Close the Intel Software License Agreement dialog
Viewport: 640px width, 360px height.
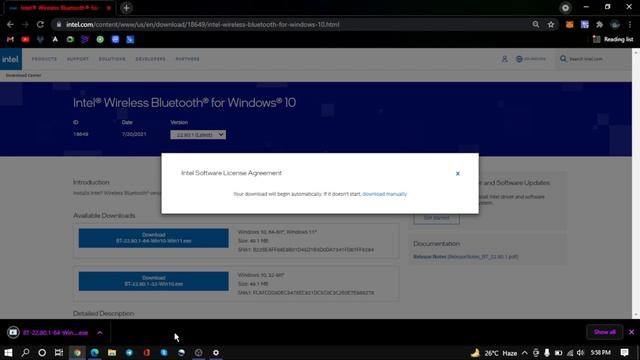pos(458,173)
